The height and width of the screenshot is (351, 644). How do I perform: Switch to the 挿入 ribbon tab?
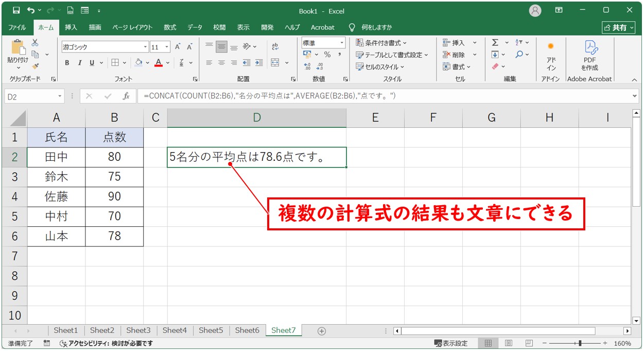[x=71, y=27]
